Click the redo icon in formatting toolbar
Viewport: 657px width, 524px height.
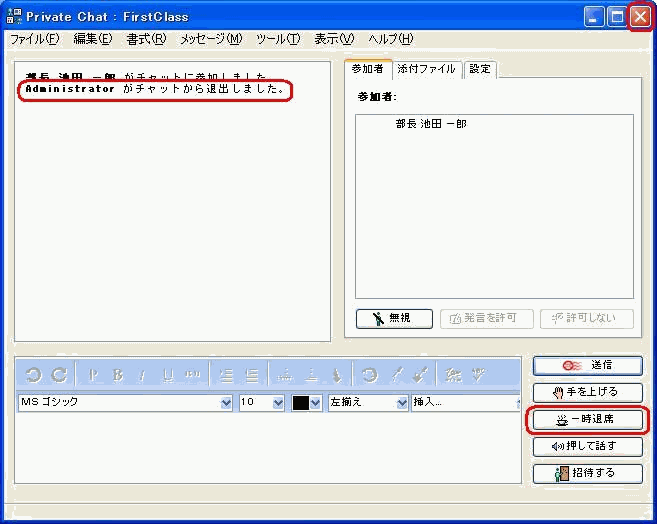[59, 375]
